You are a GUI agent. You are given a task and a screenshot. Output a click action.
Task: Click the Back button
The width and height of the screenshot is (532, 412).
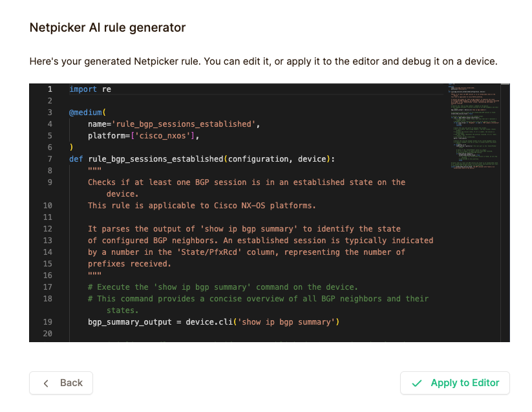(x=61, y=383)
